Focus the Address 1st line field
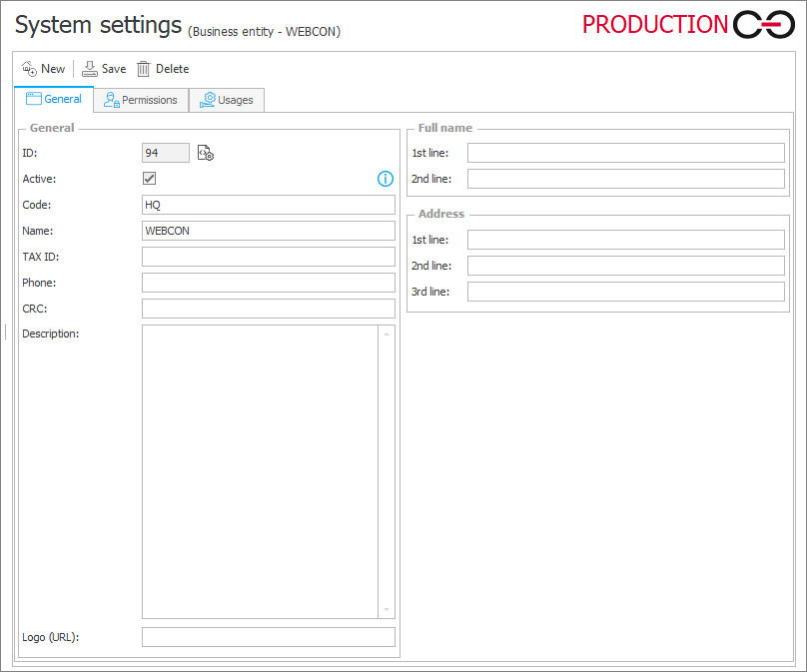Viewport: 807px width, 672px height. tap(626, 240)
